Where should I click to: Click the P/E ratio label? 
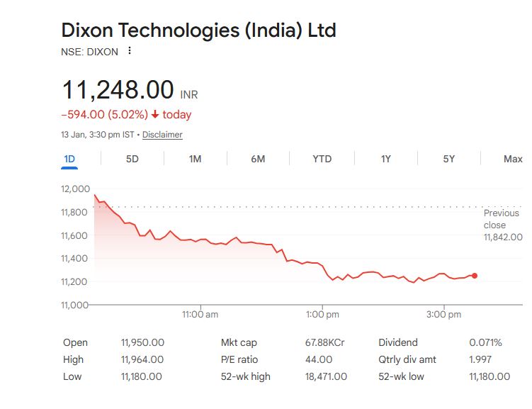[241, 359]
